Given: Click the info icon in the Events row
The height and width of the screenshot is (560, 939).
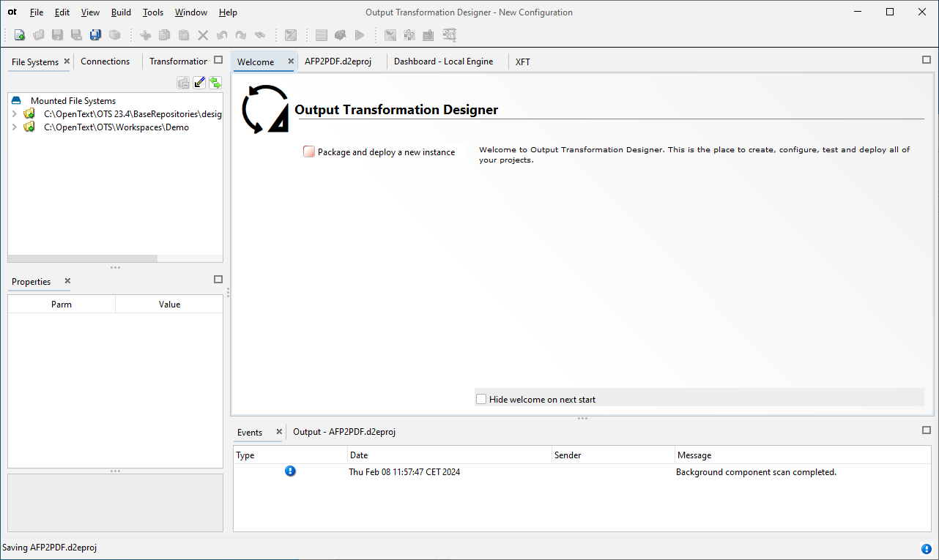Looking at the screenshot, I should [290, 471].
